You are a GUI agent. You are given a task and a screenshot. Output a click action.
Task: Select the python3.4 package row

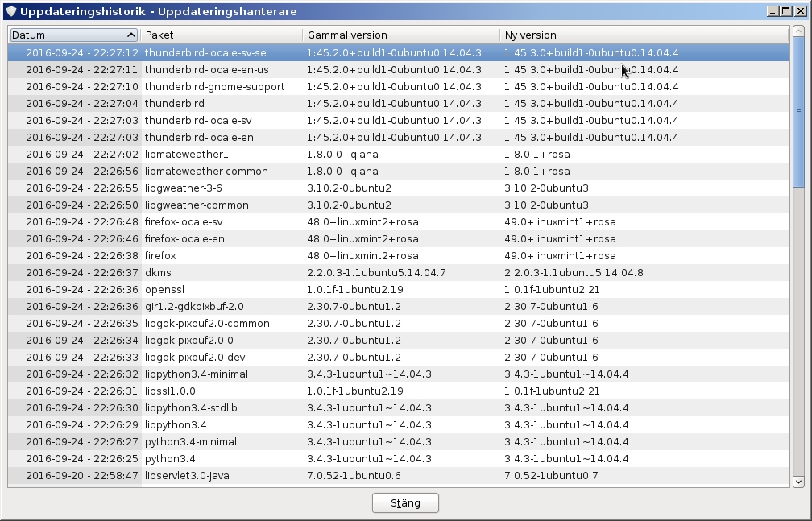(399, 459)
